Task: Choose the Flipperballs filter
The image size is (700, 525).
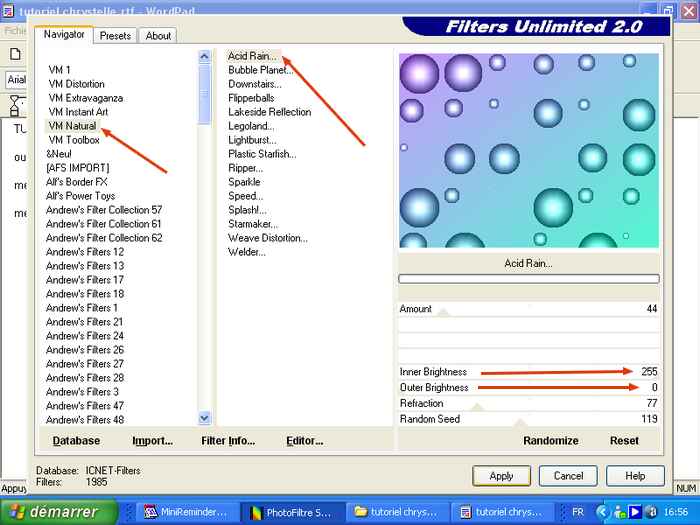Action: pos(251,98)
